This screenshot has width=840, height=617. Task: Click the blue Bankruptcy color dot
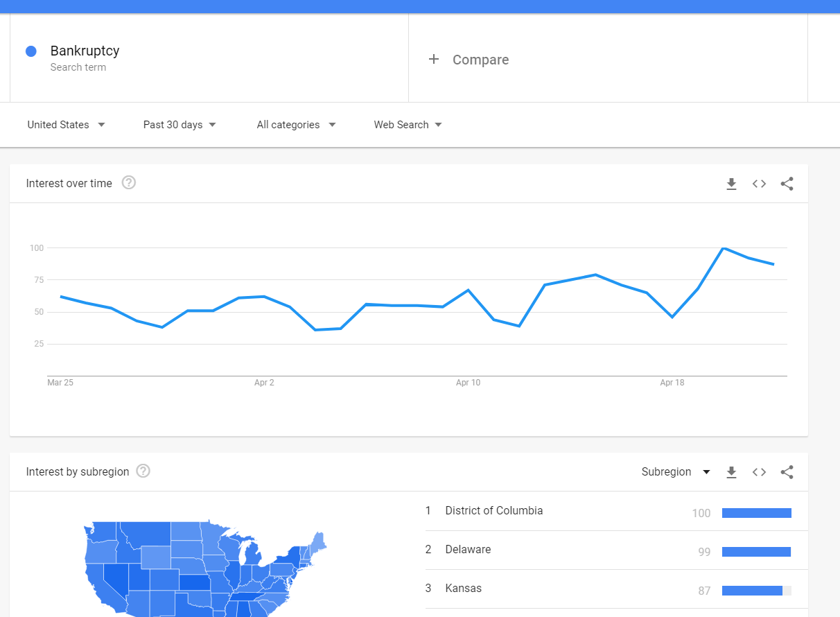point(30,51)
